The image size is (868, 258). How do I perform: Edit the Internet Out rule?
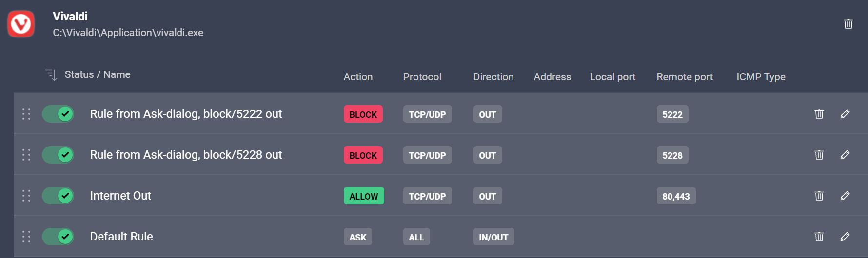[x=845, y=196]
